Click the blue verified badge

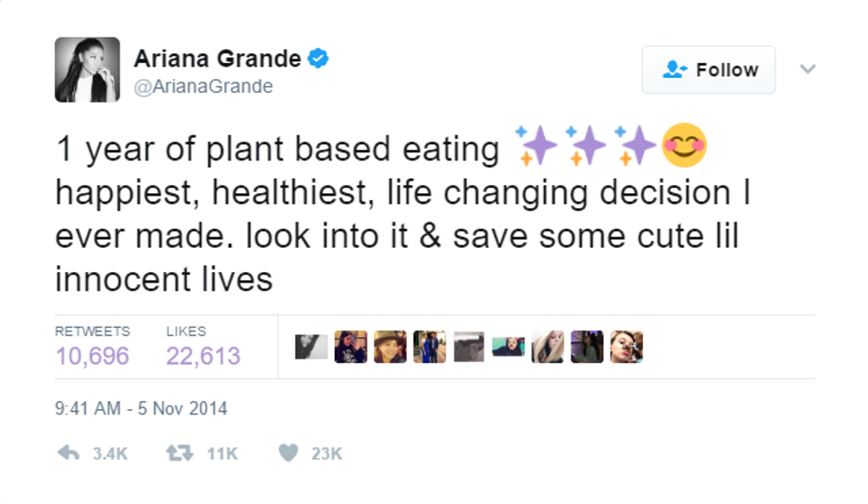tap(318, 59)
